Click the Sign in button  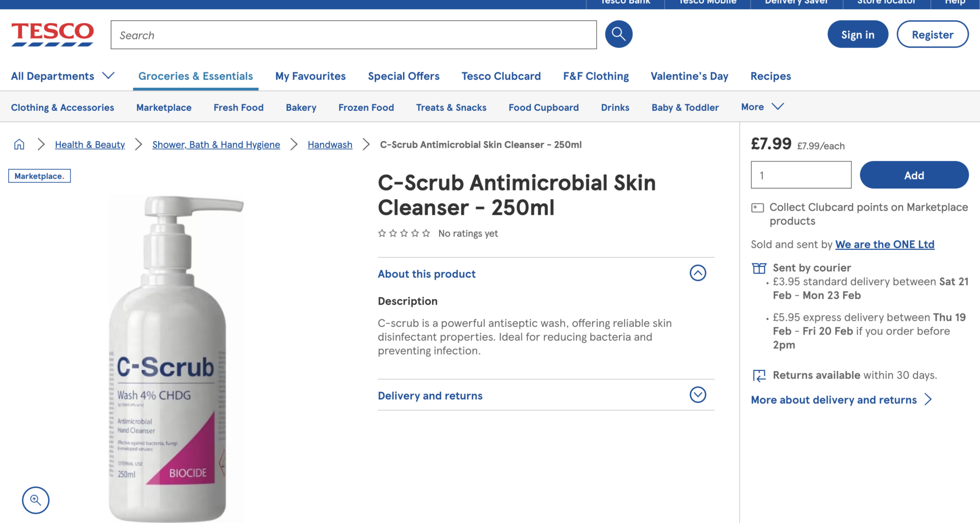pos(857,34)
